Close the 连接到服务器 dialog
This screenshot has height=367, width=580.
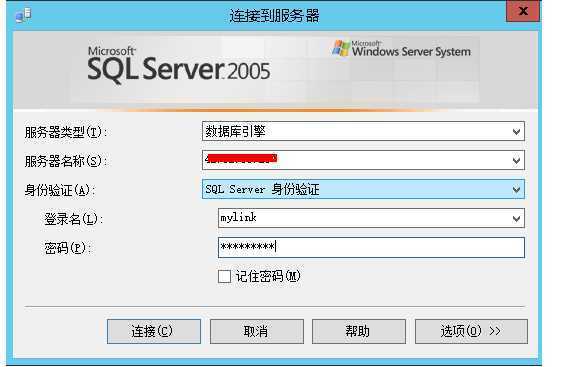click(x=523, y=11)
